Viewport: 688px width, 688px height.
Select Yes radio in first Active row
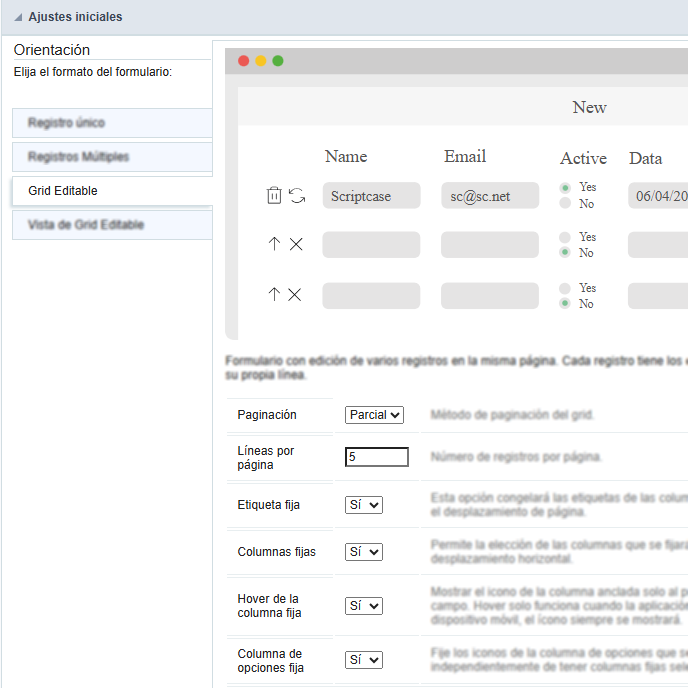(566, 187)
